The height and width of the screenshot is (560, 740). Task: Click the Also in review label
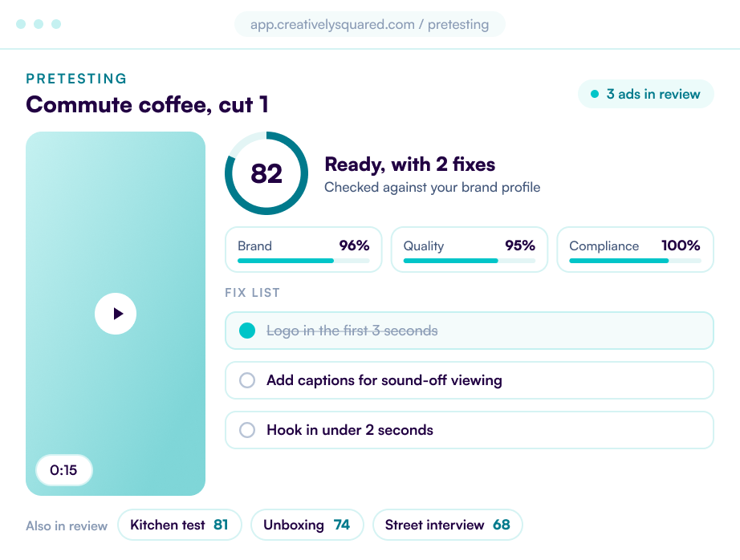coord(67,526)
